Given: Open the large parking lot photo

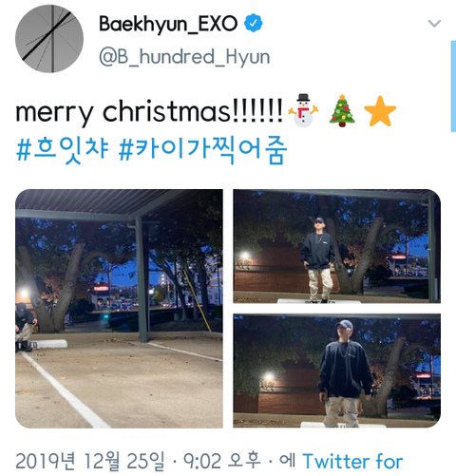Looking at the screenshot, I should [x=119, y=309].
